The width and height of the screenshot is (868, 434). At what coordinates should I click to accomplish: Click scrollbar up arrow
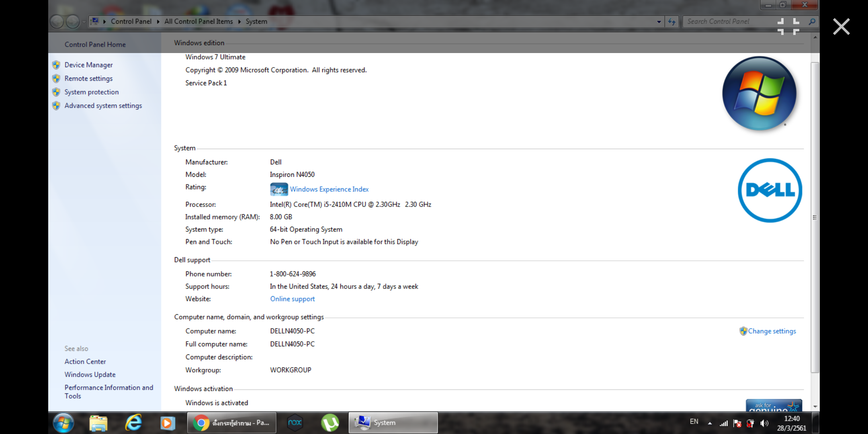click(815, 37)
